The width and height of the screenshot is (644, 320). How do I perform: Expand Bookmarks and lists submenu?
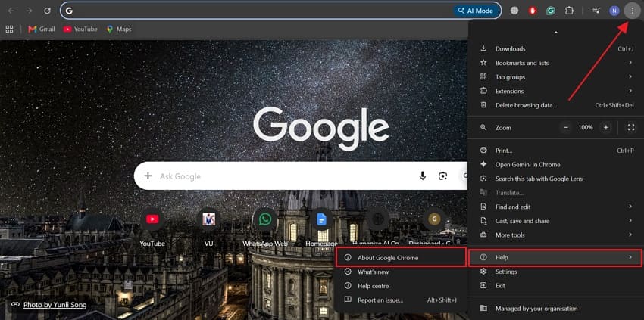coord(557,63)
